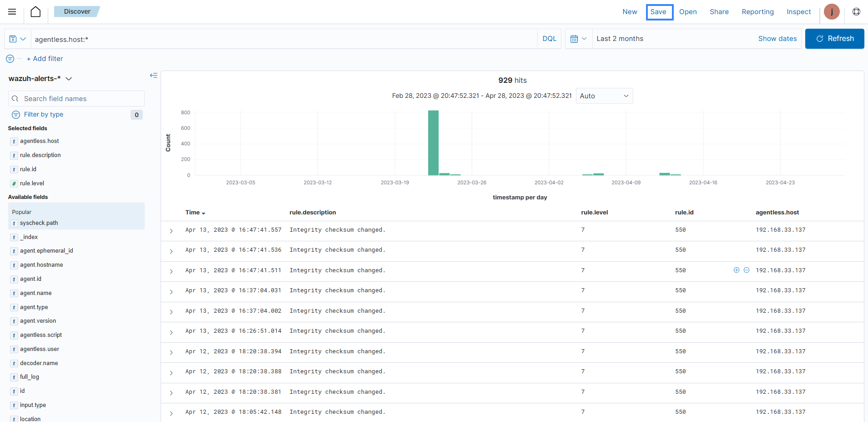The height and width of the screenshot is (422, 868).
Task: Click the change all filters icon
Action: tap(10, 59)
